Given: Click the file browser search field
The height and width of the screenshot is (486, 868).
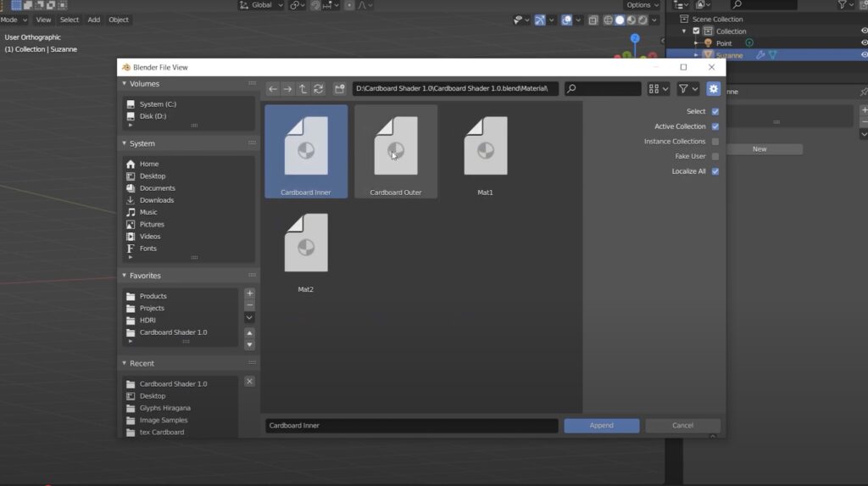Looking at the screenshot, I should tap(603, 89).
